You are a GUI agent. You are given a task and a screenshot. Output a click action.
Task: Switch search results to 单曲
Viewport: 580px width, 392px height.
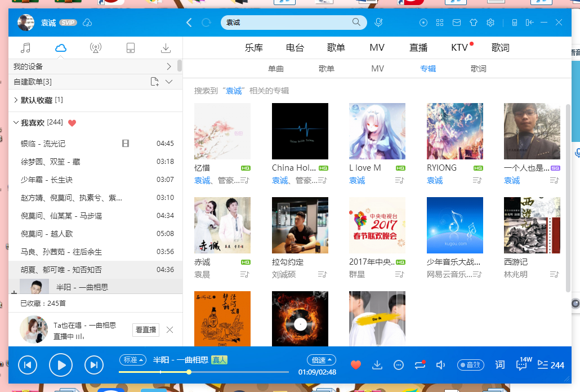pos(276,69)
